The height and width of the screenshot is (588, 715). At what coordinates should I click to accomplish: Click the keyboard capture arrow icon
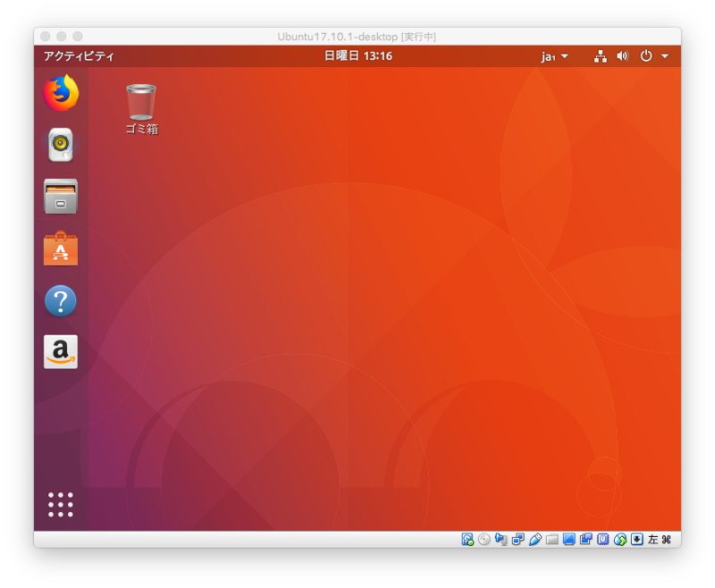637,540
